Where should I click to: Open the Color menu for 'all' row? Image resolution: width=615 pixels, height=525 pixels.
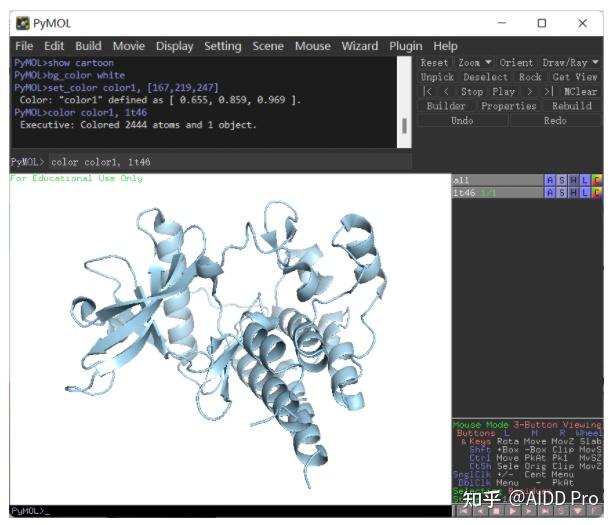click(x=597, y=180)
